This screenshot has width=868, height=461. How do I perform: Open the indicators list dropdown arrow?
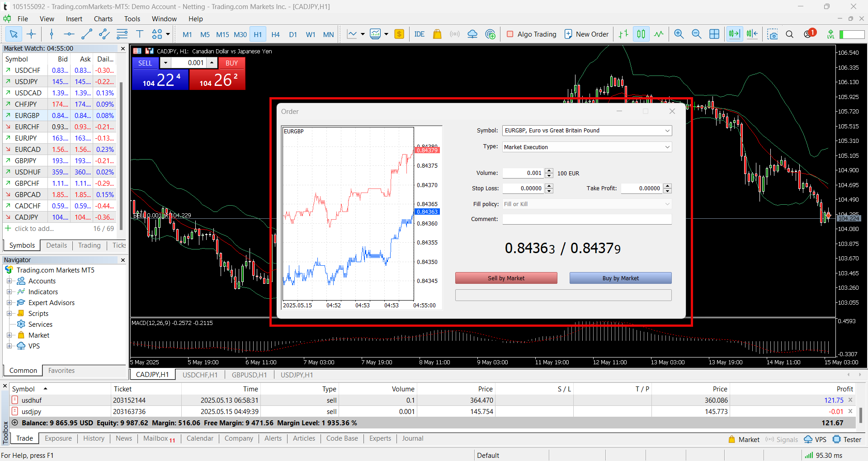pos(386,34)
